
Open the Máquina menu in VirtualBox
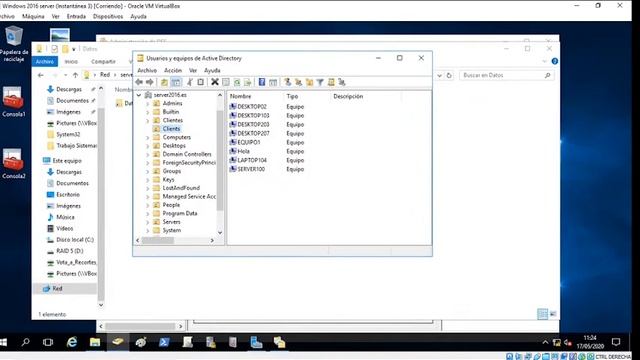tap(33, 16)
